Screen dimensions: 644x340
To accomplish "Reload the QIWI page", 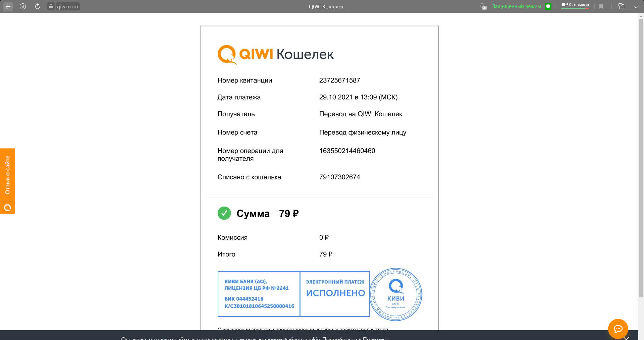I will tap(38, 6).
